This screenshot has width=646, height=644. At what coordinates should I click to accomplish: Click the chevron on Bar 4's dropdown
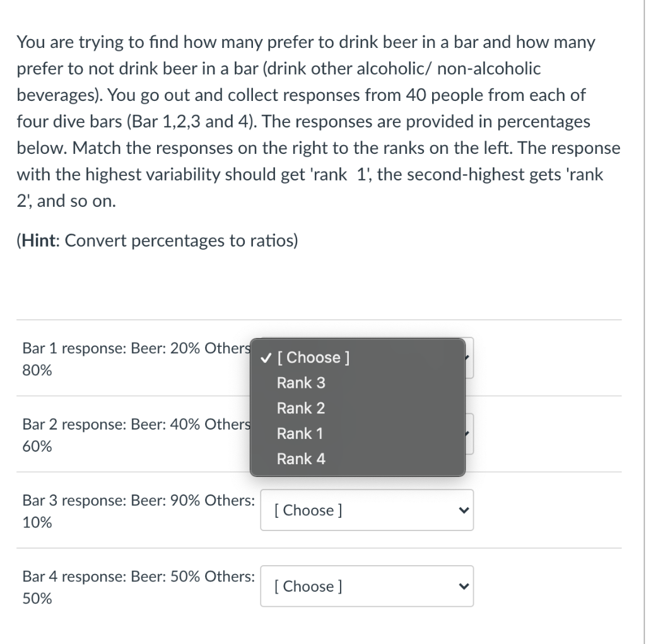[464, 586]
